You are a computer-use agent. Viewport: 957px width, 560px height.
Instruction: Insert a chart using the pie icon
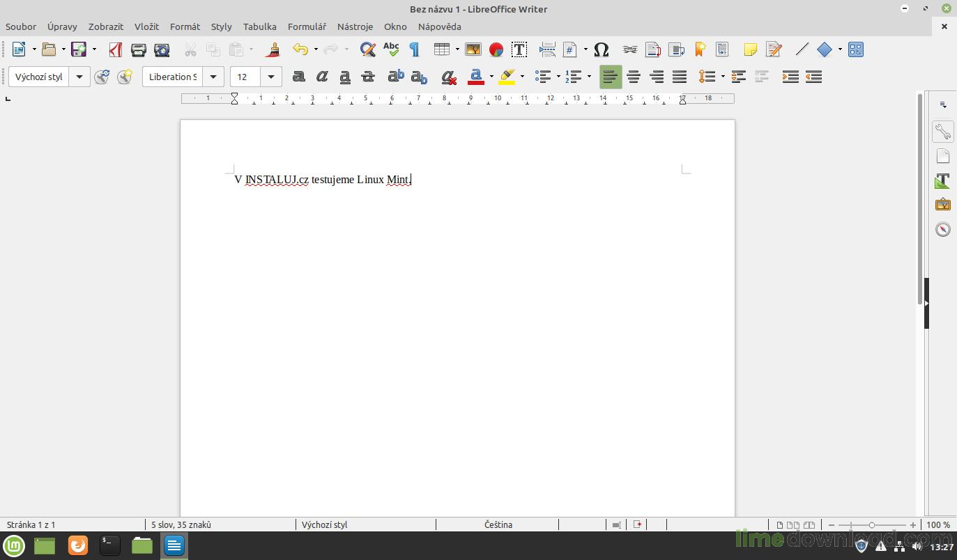tap(496, 49)
